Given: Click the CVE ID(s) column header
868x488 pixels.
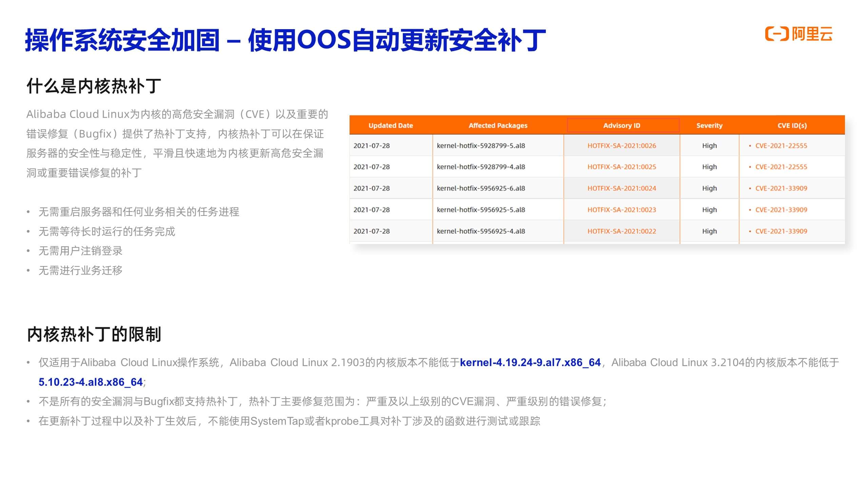Looking at the screenshot, I should [x=792, y=125].
